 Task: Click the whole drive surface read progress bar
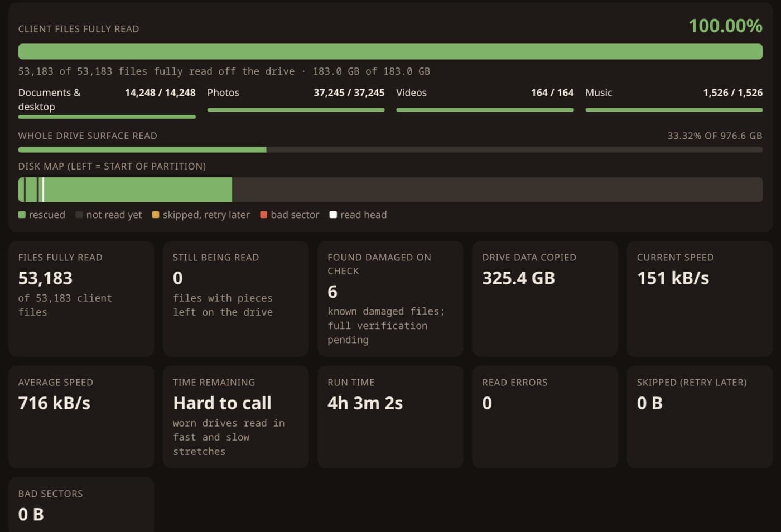click(390, 149)
